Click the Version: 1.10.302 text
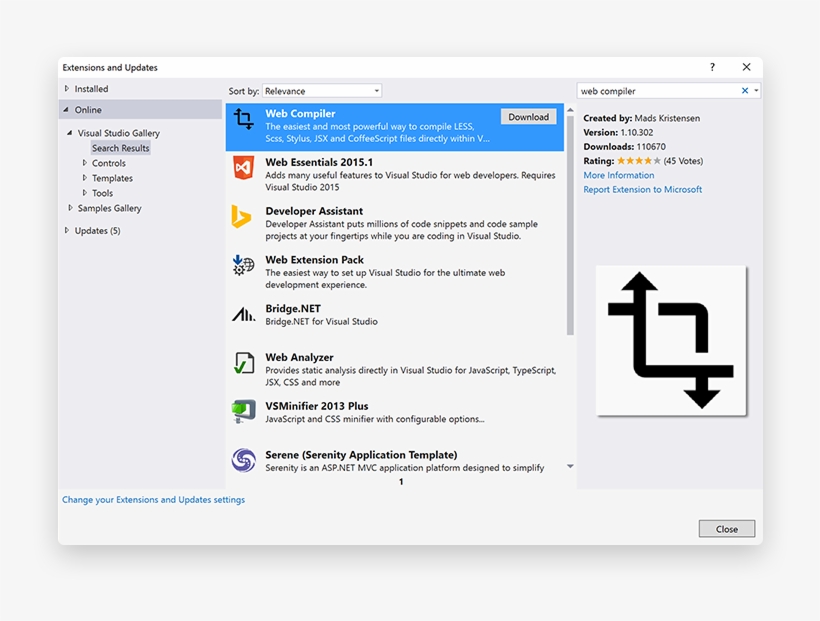Screen dimensions: 820x621 (x=618, y=132)
